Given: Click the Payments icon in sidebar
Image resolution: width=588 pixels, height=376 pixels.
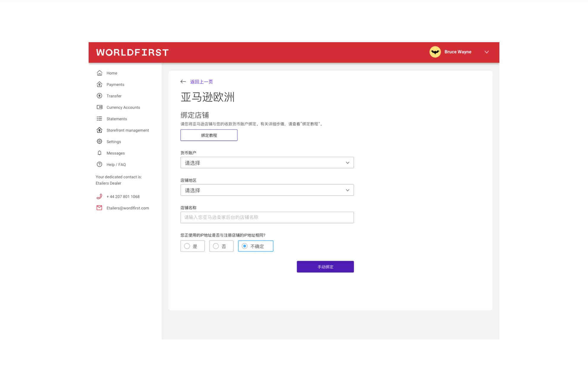Looking at the screenshot, I should (x=99, y=84).
